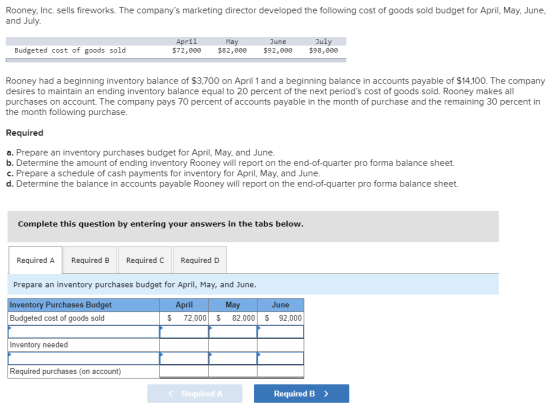Select row label dropdown below Inventory needed
Screen dimensions: 560x408
click(x=84, y=358)
